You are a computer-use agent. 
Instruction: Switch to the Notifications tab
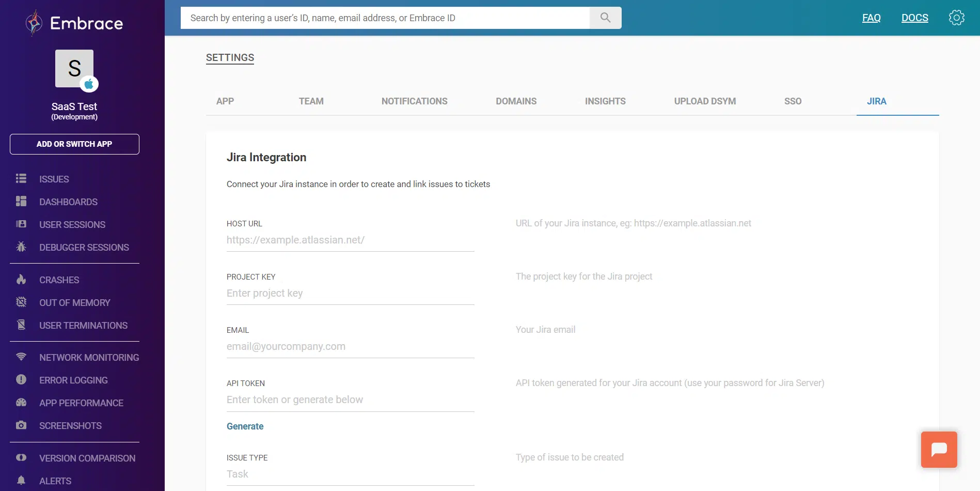click(x=414, y=101)
